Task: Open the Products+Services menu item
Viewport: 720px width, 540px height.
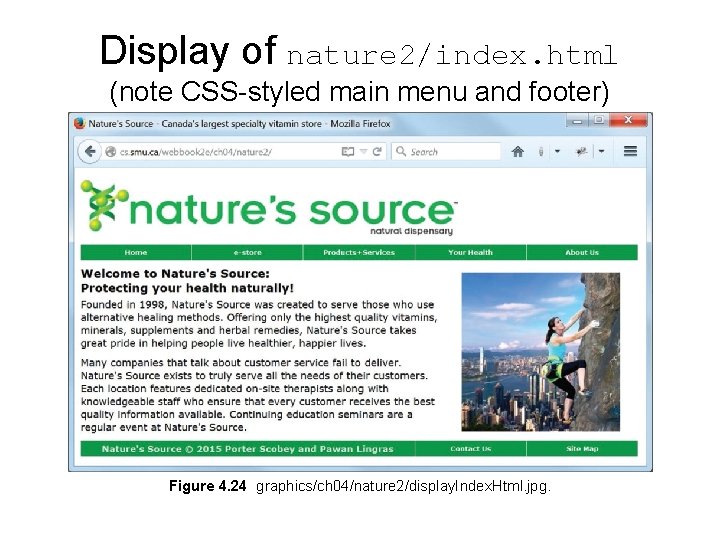Action: tap(359, 252)
